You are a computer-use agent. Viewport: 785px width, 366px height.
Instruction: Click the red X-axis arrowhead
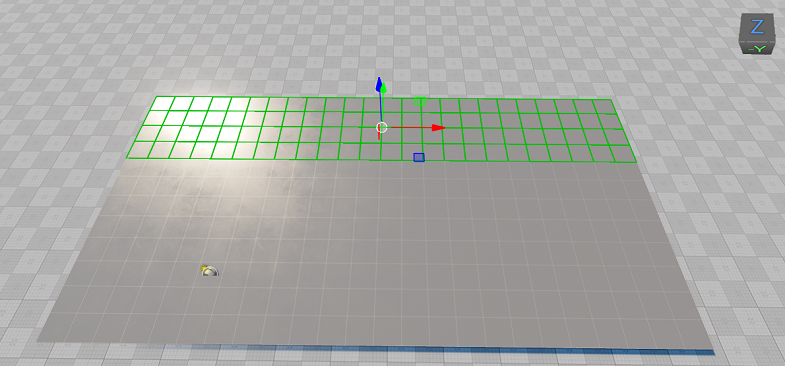coord(439,128)
